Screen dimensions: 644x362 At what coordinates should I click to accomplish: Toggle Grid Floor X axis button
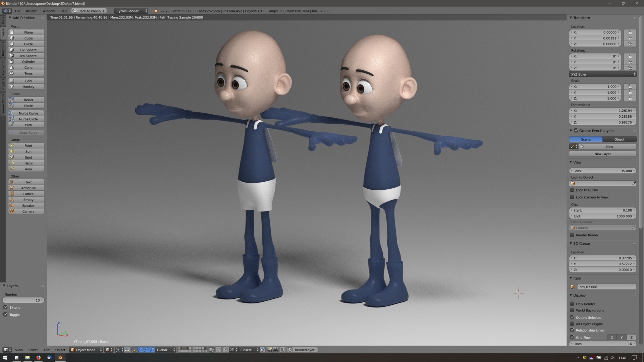[612, 338]
